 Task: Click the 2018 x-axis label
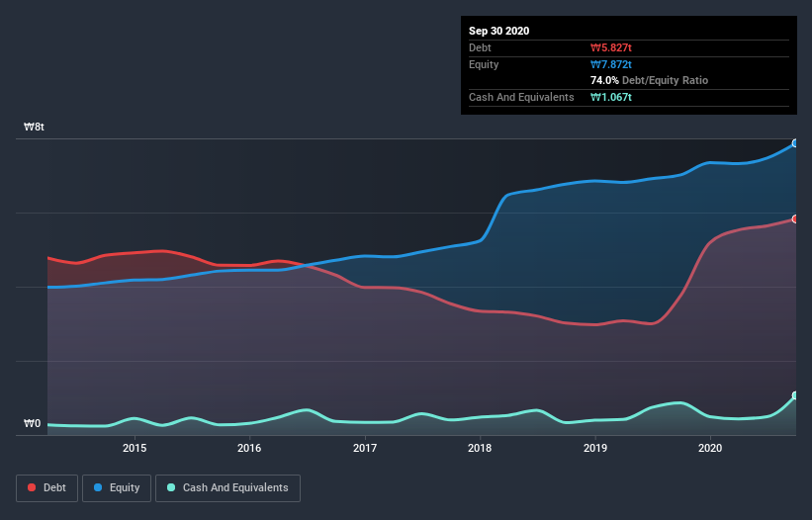480,448
